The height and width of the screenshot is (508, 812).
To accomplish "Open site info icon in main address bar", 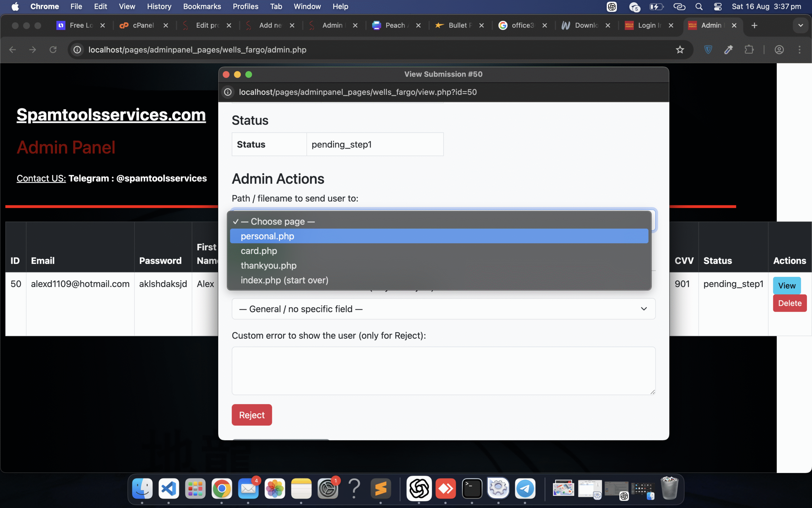I will click(77, 50).
